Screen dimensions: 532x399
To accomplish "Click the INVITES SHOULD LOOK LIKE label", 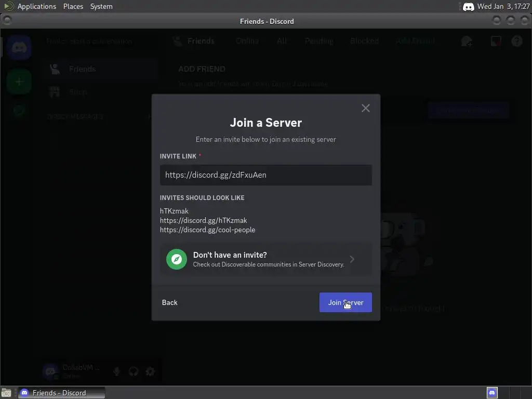I will 202,198.
